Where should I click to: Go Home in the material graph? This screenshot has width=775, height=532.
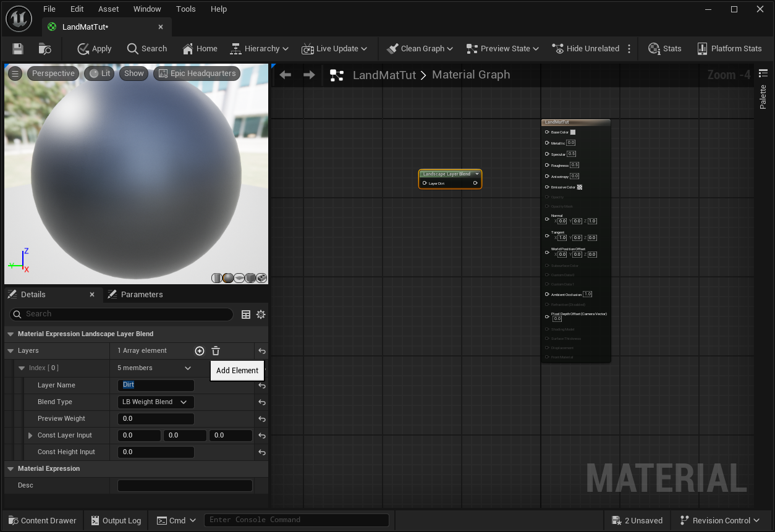tap(200, 49)
